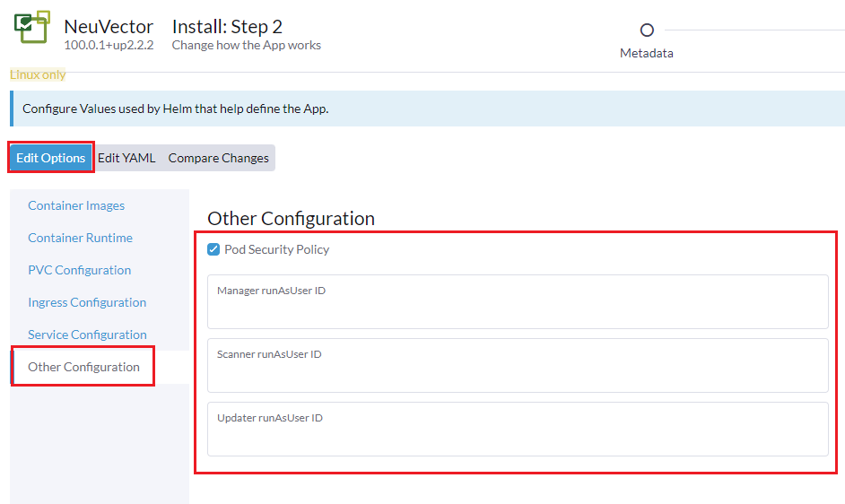Screen dimensions: 845x504
Task: Open the Compare Changes view
Action: 218,158
